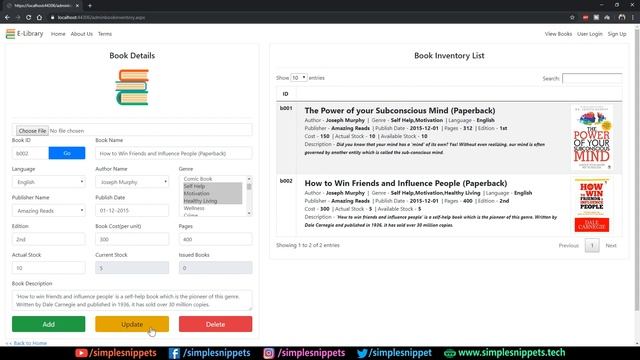Click the blue Go button
Screen dimensions: 640x360
[67, 153]
